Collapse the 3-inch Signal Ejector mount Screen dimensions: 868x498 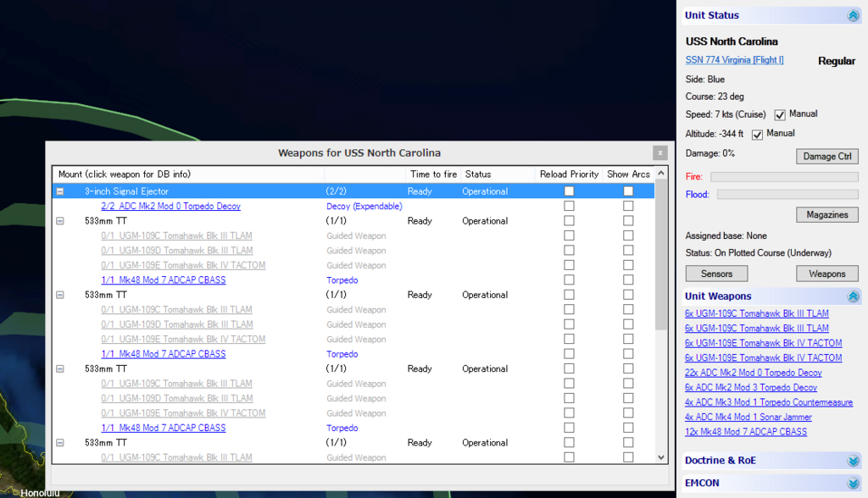point(60,191)
